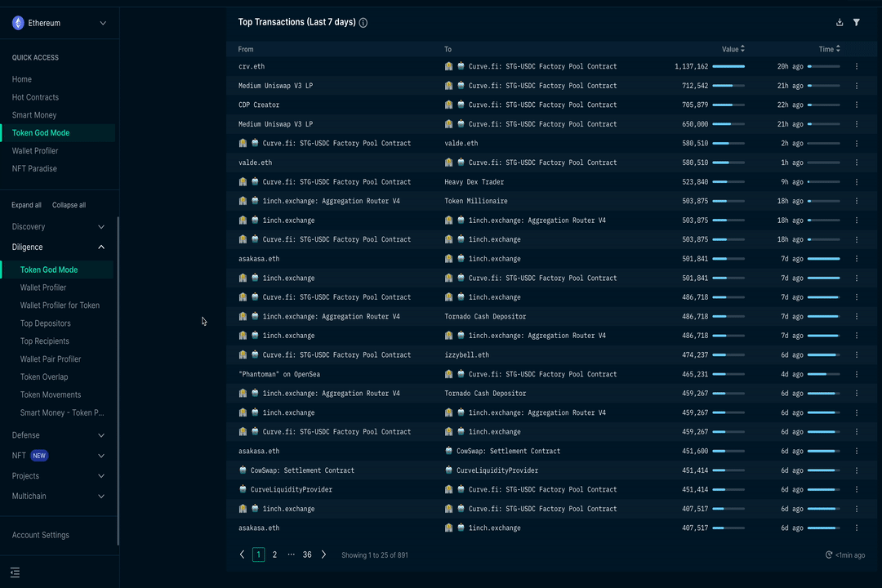
Task: Open Smart Money in Quick Access
Action: [x=34, y=115]
